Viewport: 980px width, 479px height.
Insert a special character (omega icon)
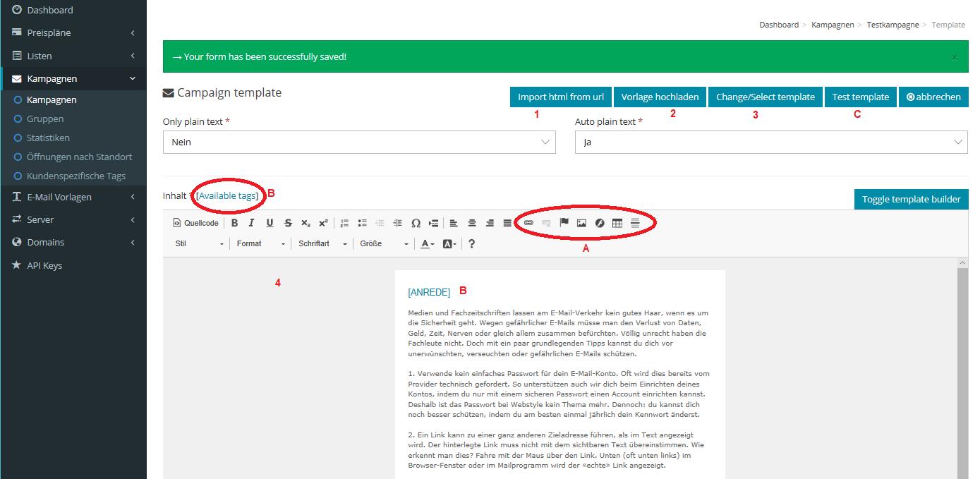click(x=416, y=223)
